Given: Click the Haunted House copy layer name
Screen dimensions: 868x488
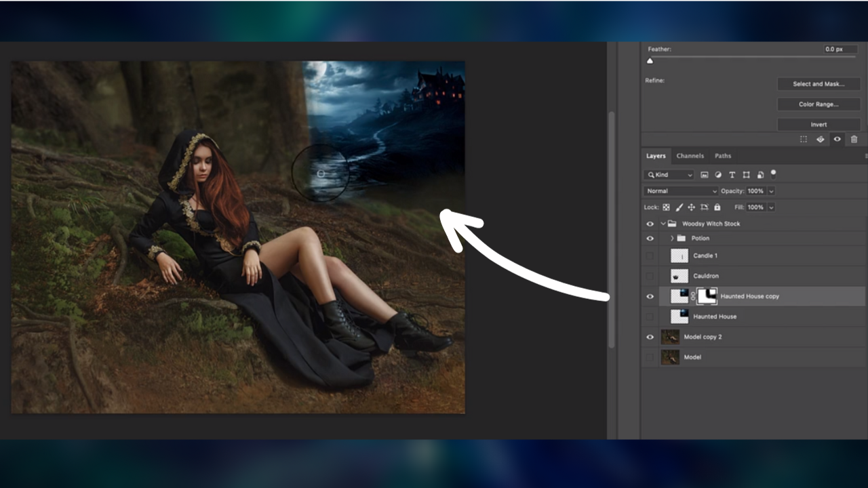Looking at the screenshot, I should [x=750, y=296].
